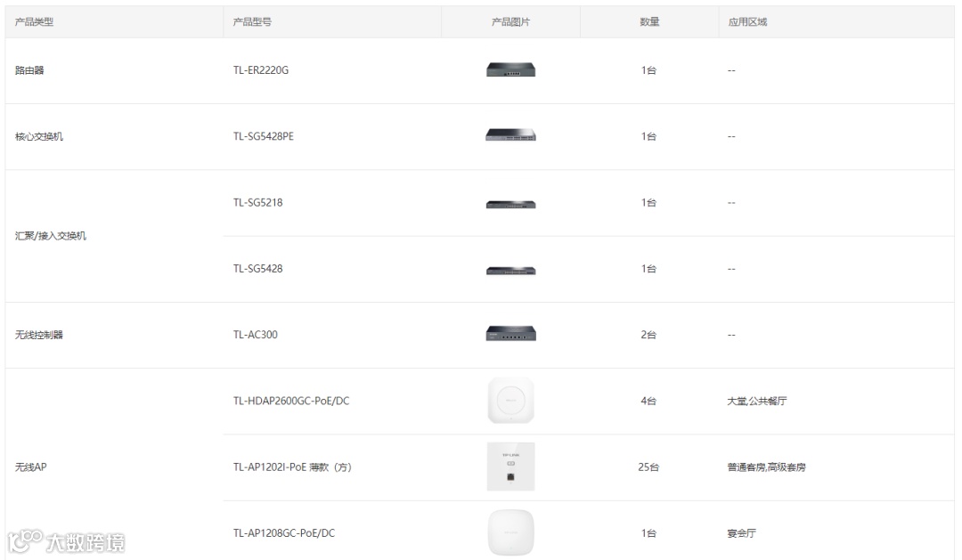Click the 应用区域 column header
Screen dimensions: 962x560
[x=747, y=22]
